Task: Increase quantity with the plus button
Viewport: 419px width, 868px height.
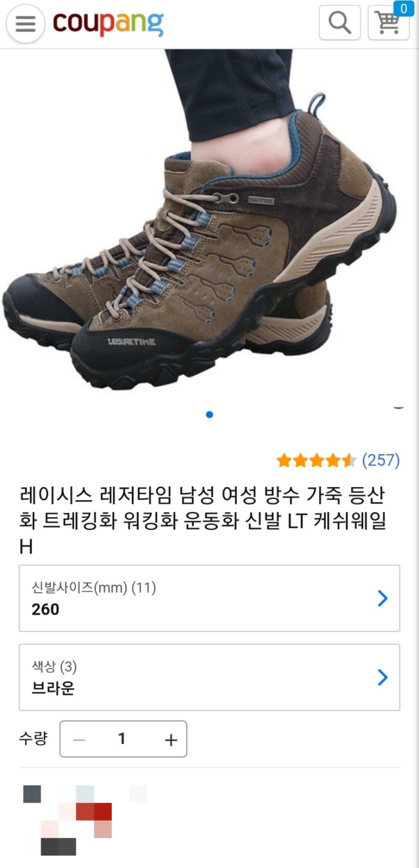Action: coord(171,739)
